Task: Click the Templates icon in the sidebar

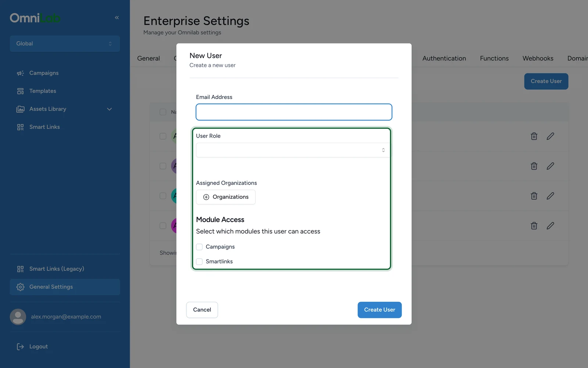Action: click(20, 91)
